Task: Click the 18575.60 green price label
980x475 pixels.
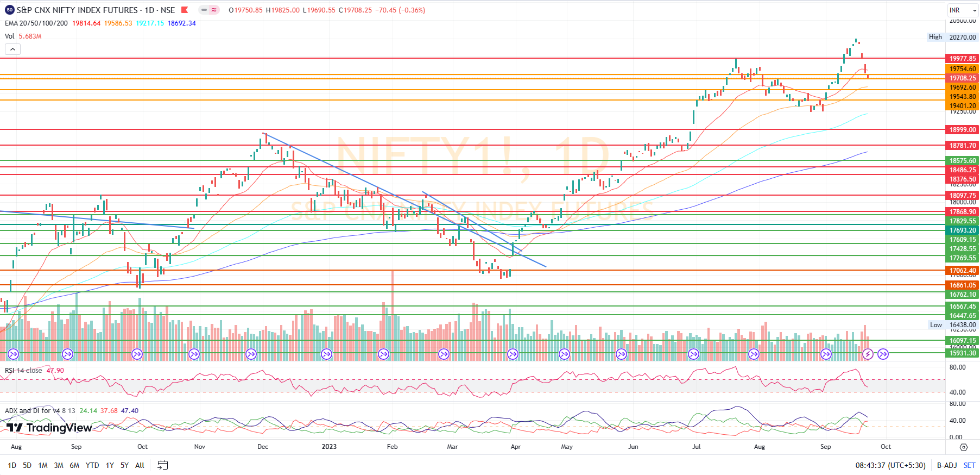Action: click(x=963, y=161)
